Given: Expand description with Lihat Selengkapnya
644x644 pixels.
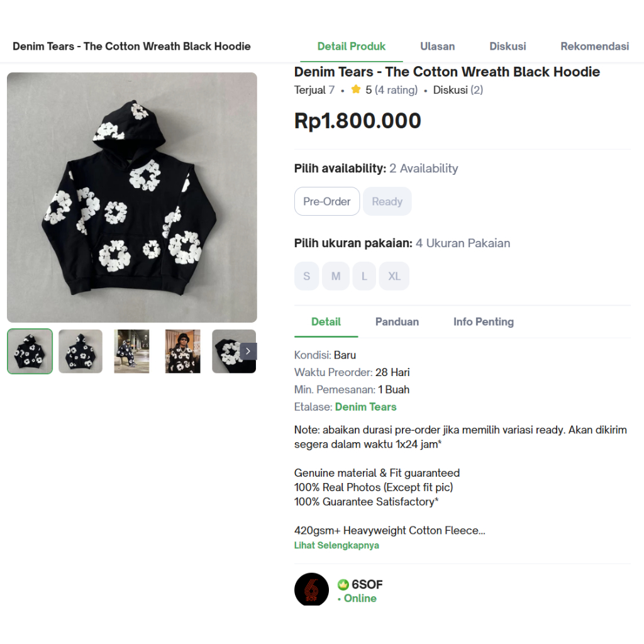Looking at the screenshot, I should coord(336,545).
